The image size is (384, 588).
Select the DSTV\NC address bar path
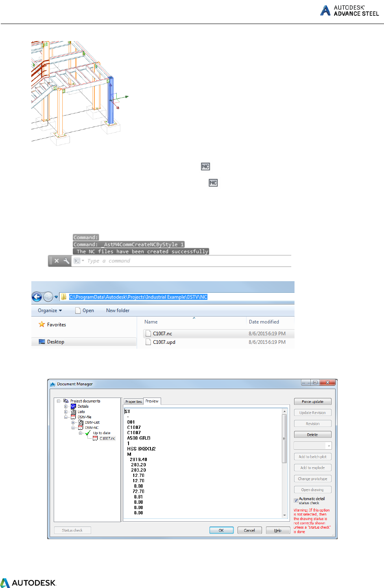point(138,297)
